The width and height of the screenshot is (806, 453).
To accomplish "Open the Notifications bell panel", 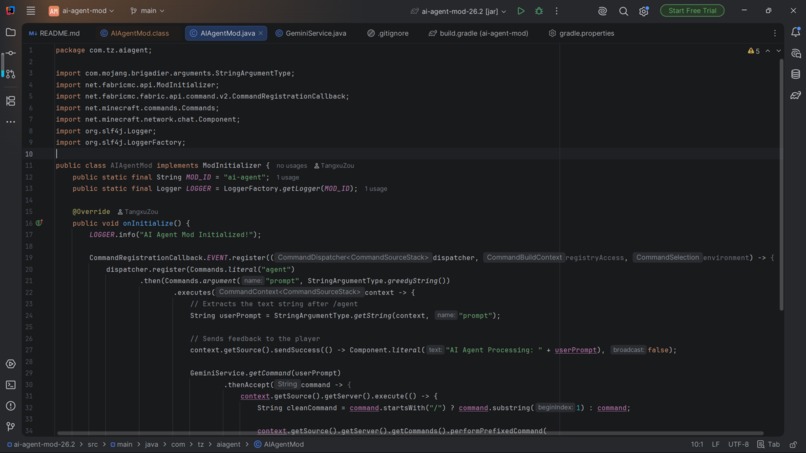I will tap(796, 32).
